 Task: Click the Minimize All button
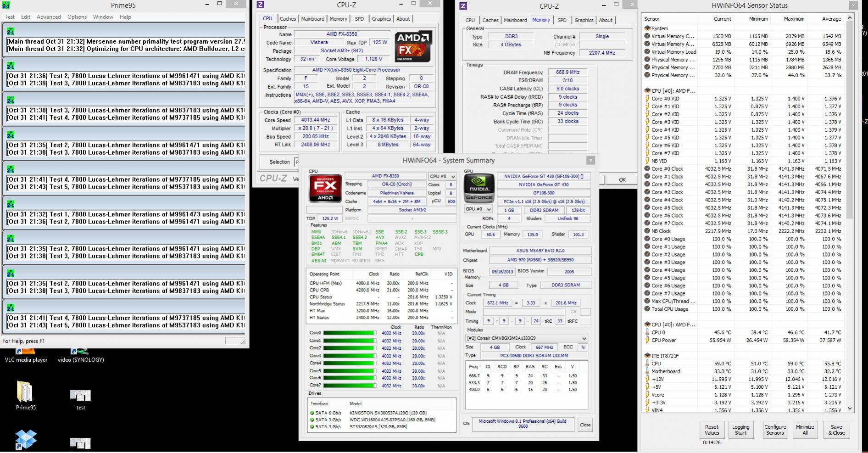coord(805,430)
